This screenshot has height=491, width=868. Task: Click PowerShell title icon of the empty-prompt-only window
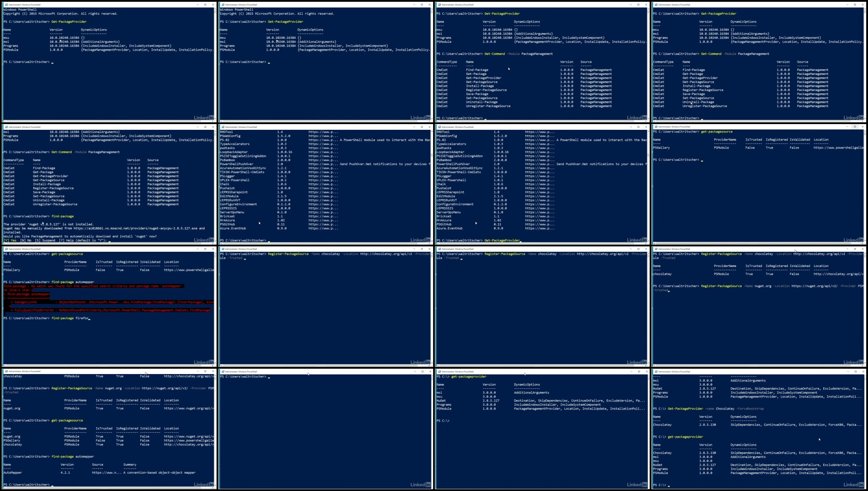[x=223, y=372]
